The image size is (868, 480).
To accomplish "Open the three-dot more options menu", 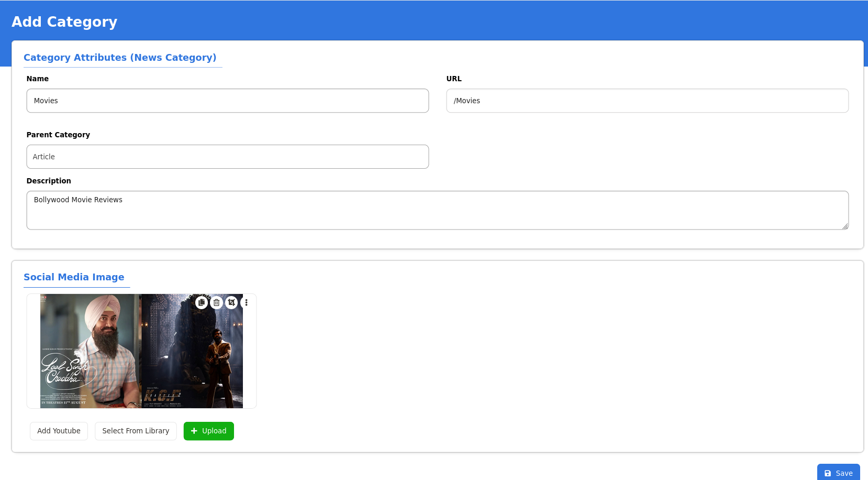I will (x=247, y=302).
